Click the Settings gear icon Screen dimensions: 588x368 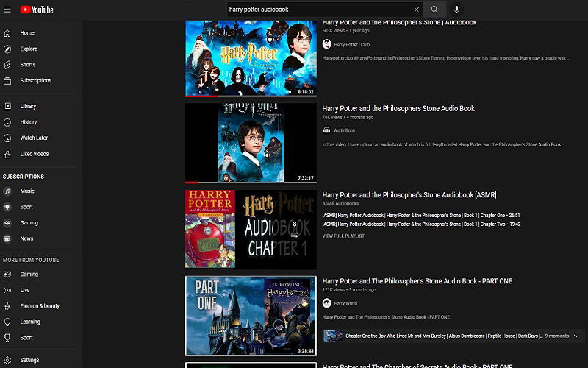(x=7, y=360)
